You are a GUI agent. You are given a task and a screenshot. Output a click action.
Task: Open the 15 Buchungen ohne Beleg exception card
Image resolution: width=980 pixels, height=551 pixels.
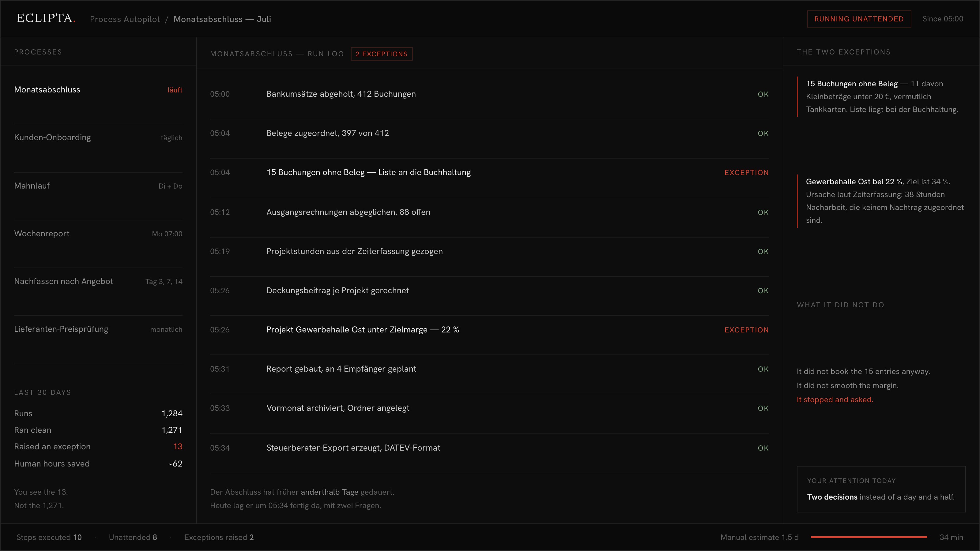(881, 97)
